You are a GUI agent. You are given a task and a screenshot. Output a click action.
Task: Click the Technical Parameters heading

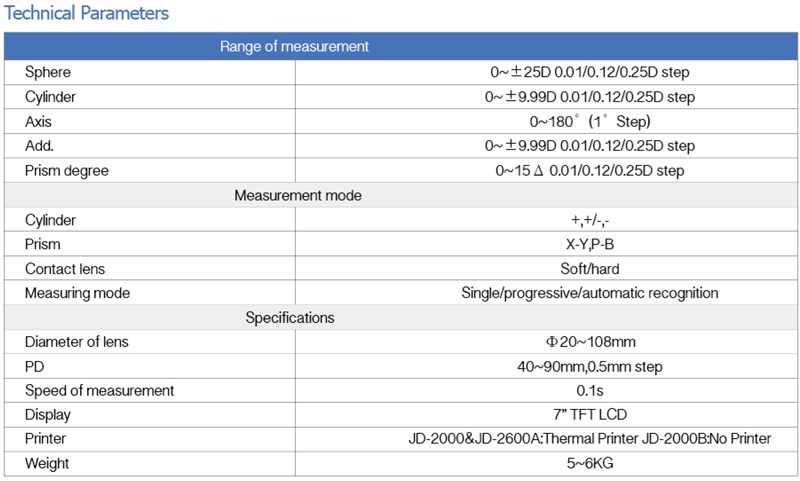point(88,14)
